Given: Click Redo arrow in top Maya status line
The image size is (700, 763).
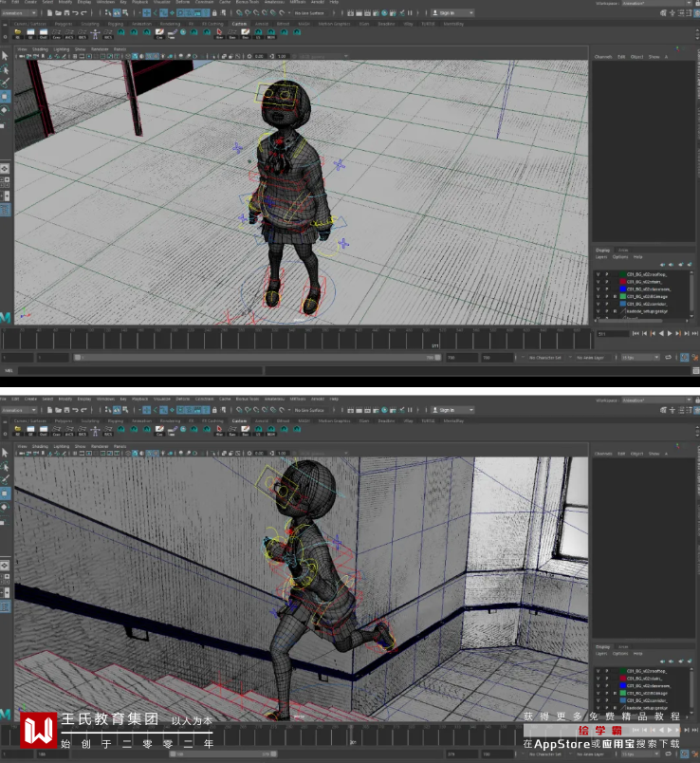Looking at the screenshot, I should (84, 13).
